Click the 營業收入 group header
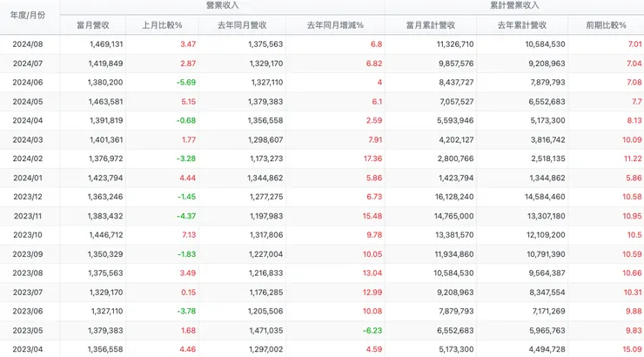The image size is (644, 357). 223,5
